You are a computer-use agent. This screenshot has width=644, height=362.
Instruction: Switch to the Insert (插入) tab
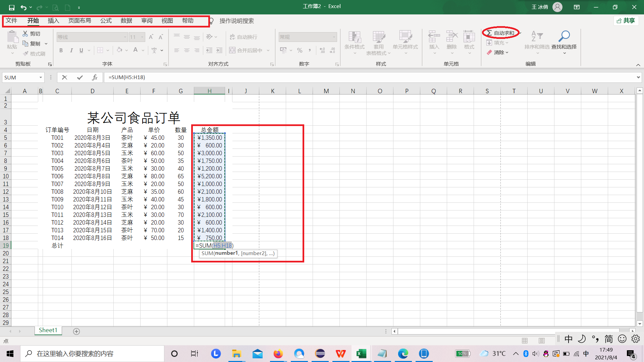pyautogui.click(x=53, y=21)
